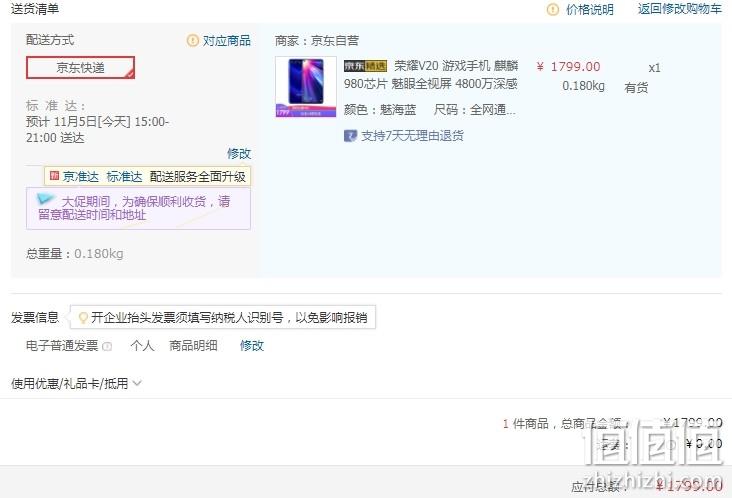This screenshot has height=498, width=732.
Task: Click the info icon next to 对应商品
Action: pos(192,41)
